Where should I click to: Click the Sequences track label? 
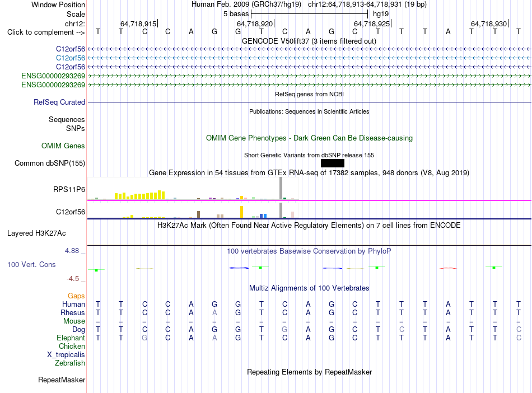67,119
